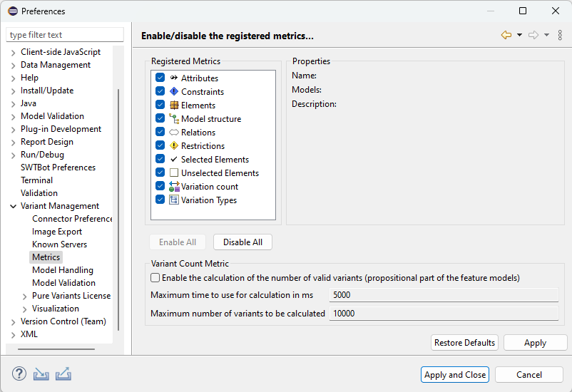The width and height of the screenshot is (572, 392).
Task: Enable calculation of number of valid variants
Action: [155, 277]
